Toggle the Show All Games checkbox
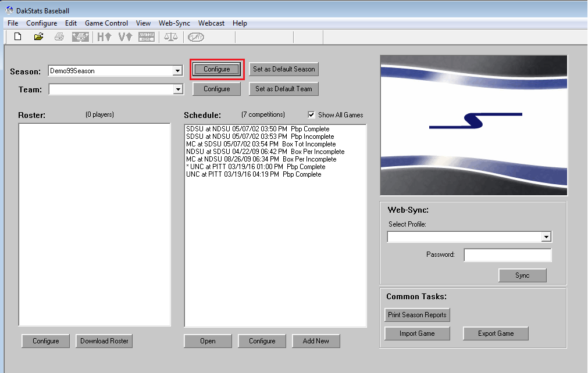The image size is (588, 373). coord(311,114)
